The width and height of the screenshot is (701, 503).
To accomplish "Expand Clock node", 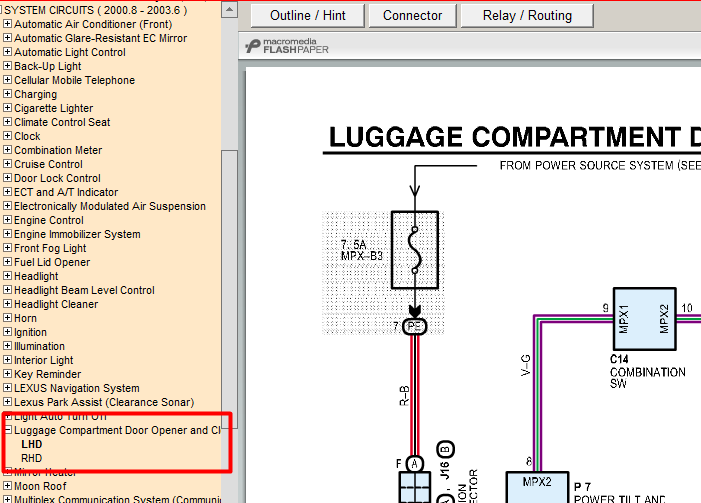I will [x=7, y=136].
